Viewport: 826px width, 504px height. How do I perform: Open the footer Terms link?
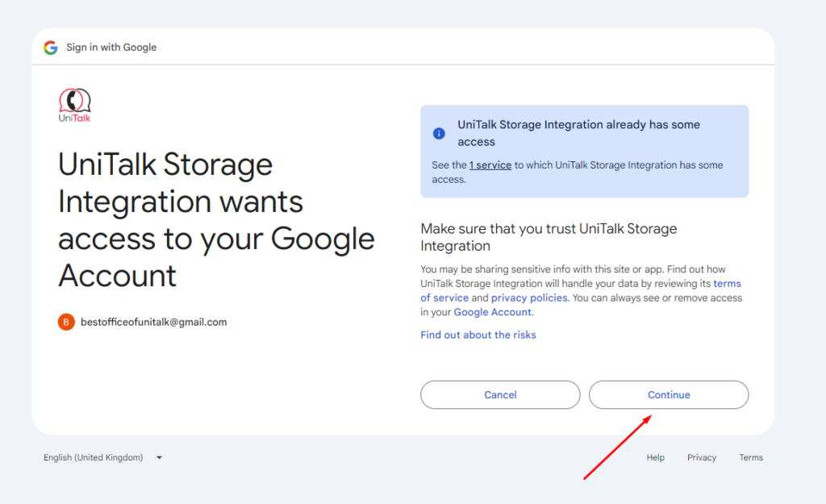tap(751, 458)
